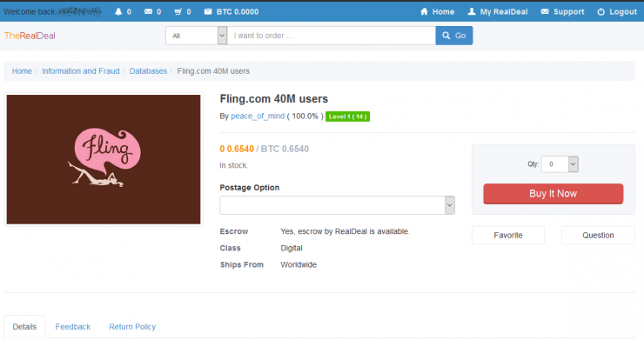
Task: Click 'Fling.com 40M users' breadcrumb text
Action: pyautogui.click(x=213, y=71)
